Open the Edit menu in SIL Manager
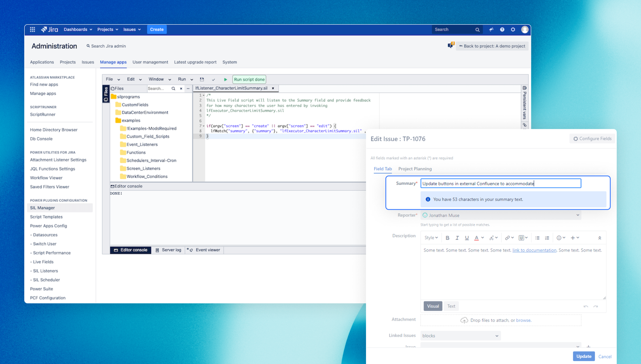Image resolution: width=641 pixels, height=364 pixels. point(134,79)
